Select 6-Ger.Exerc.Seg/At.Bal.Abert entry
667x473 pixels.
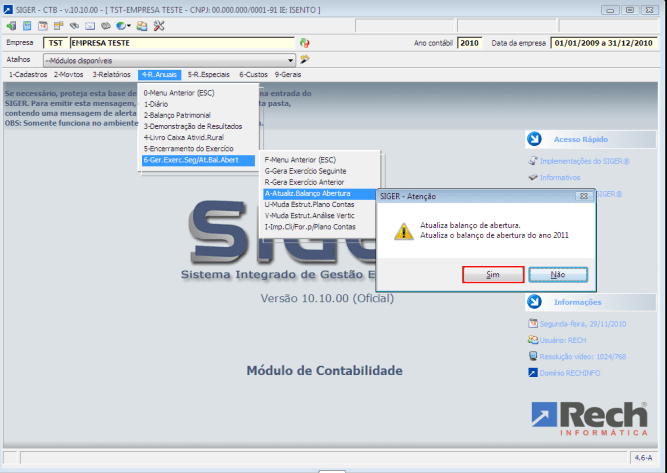[x=198, y=160]
